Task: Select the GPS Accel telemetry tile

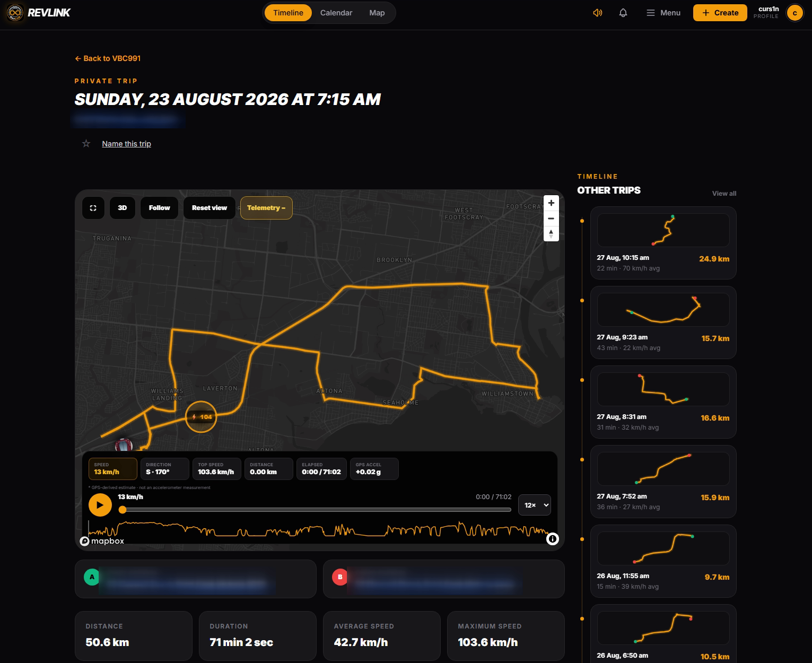Action: [x=374, y=469]
